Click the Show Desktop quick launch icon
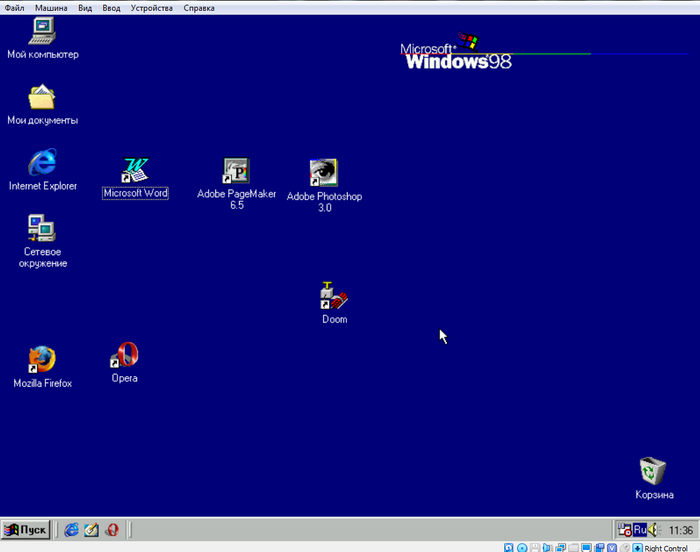700x552 pixels. click(x=91, y=530)
